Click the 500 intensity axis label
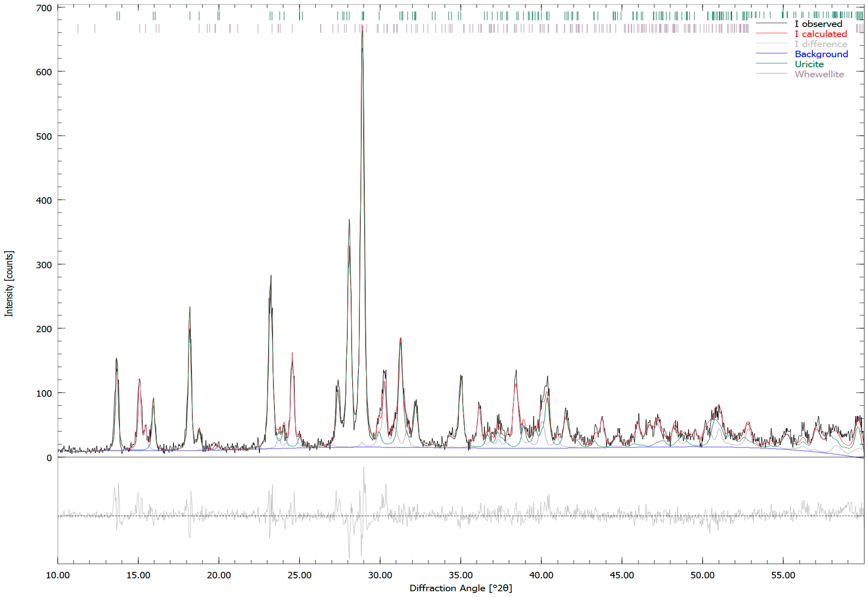The height and width of the screenshot is (597, 868). pyautogui.click(x=44, y=136)
